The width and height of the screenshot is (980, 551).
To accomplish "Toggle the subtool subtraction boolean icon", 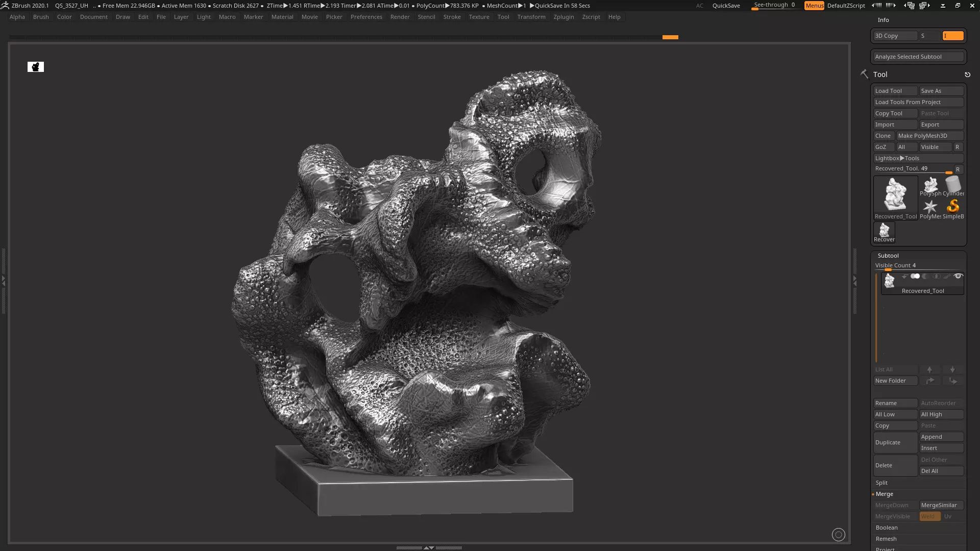I will pyautogui.click(x=925, y=276).
